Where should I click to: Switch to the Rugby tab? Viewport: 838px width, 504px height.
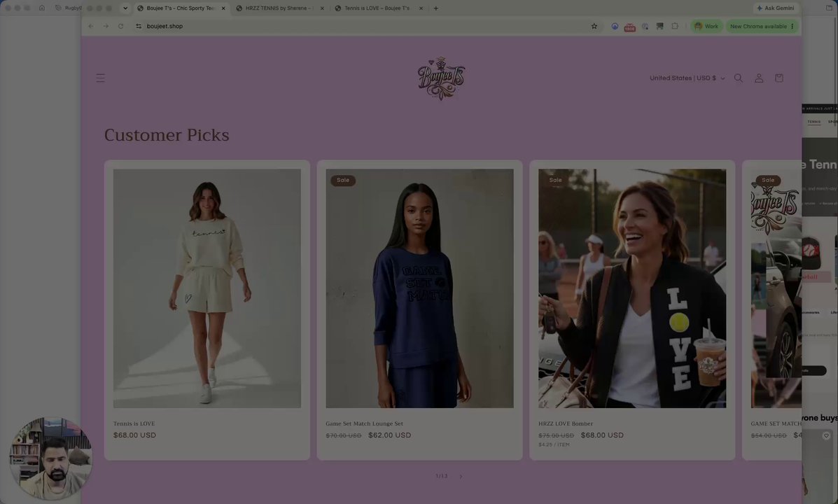tap(69, 8)
